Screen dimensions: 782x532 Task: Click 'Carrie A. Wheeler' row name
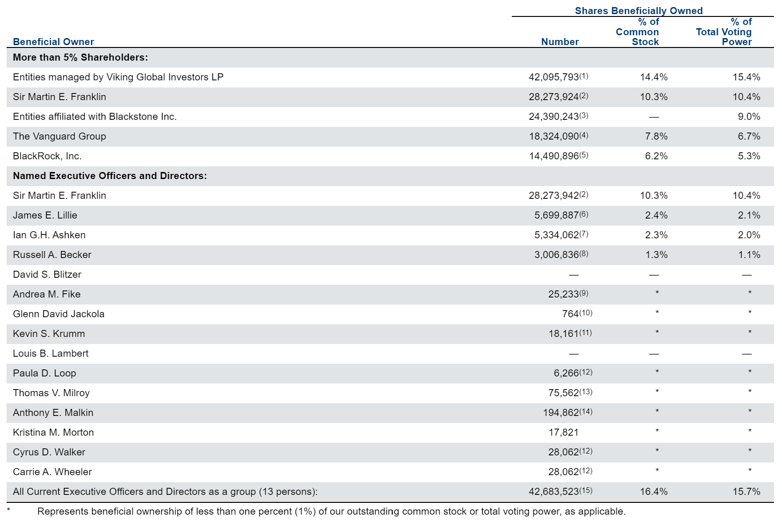pos(53,472)
